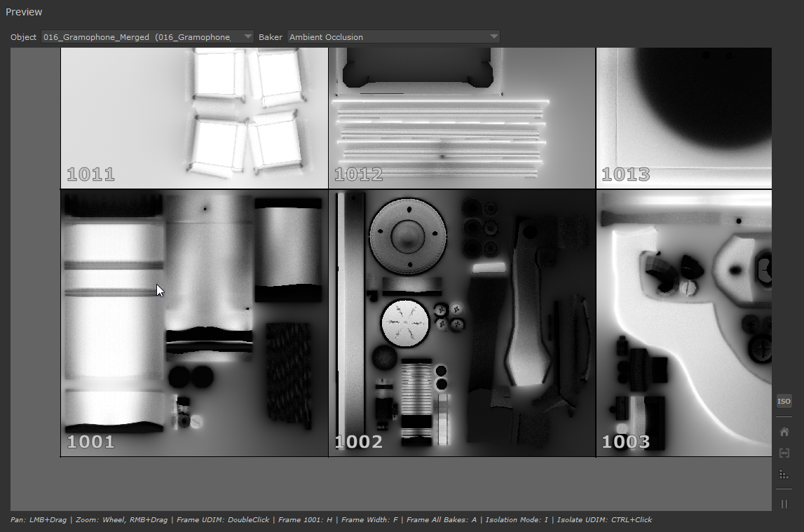The image size is (804, 532).
Task: Click the pause icon in the sidebar
Action: point(784,504)
